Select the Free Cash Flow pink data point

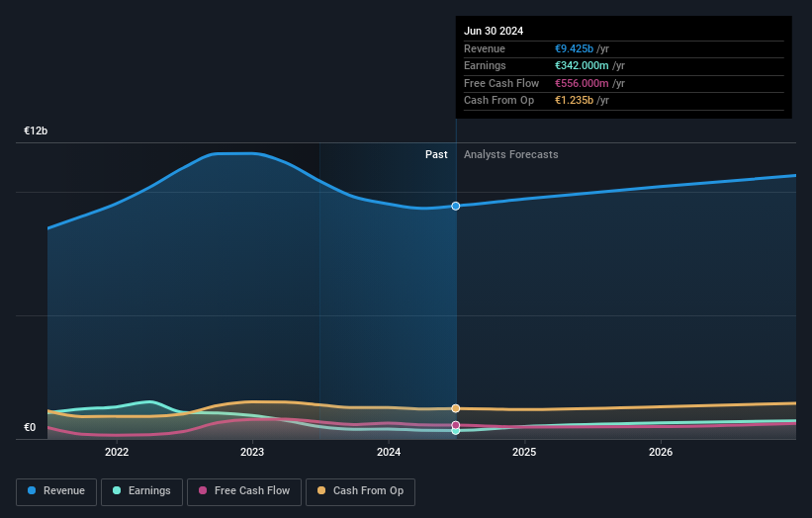456,425
